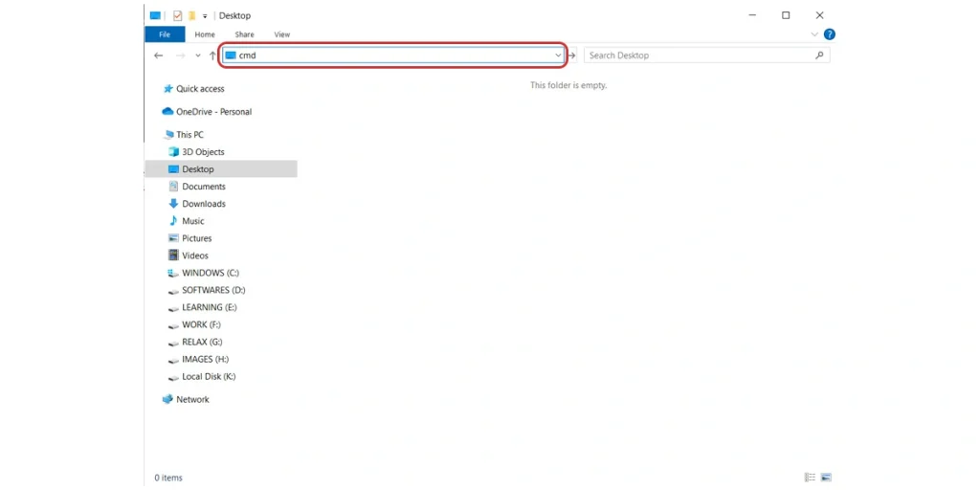Open Local Disk (K:) drive
This screenshot has width=980, height=490.
point(202,377)
